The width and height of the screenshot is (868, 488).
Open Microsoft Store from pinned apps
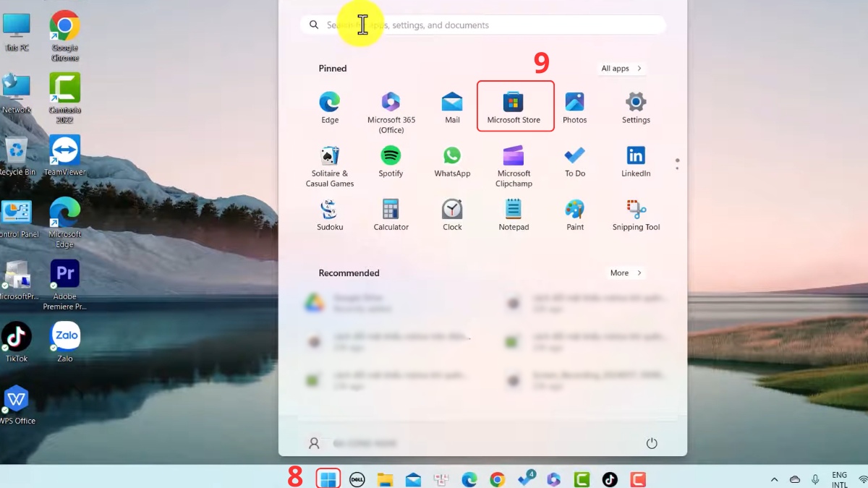pos(514,106)
